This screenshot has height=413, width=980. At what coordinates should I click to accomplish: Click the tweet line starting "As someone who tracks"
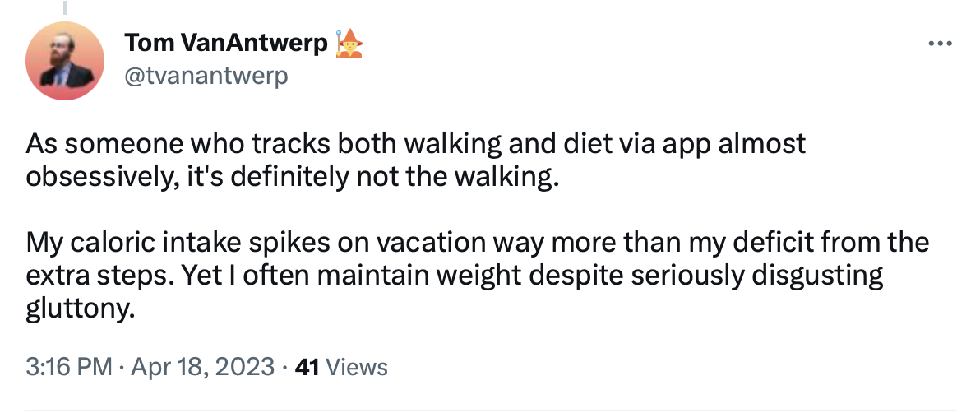point(416,145)
